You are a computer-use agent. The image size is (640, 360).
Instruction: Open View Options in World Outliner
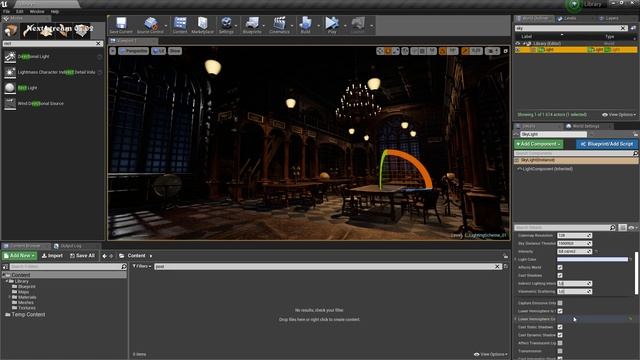619,115
